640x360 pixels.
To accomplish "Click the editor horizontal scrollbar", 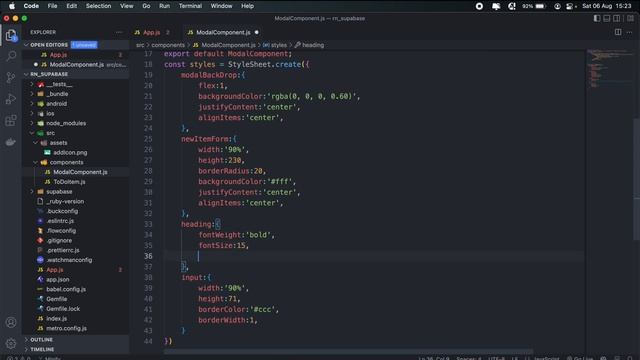I will coord(348,351).
